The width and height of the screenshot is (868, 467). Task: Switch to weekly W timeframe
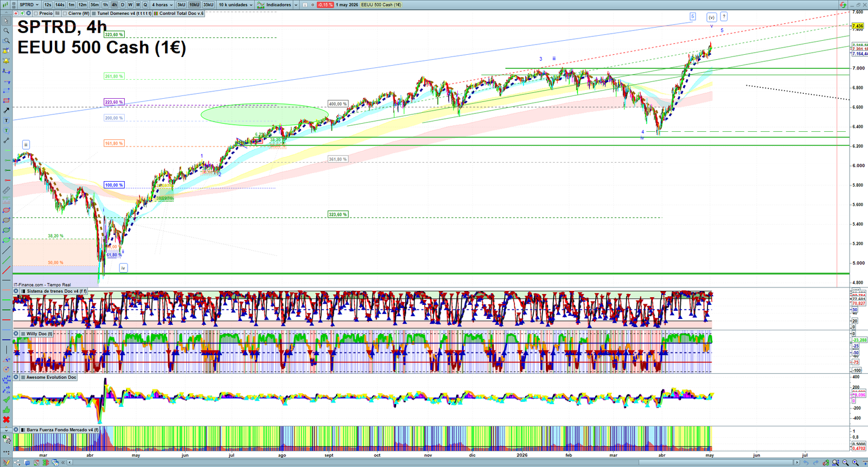130,5
